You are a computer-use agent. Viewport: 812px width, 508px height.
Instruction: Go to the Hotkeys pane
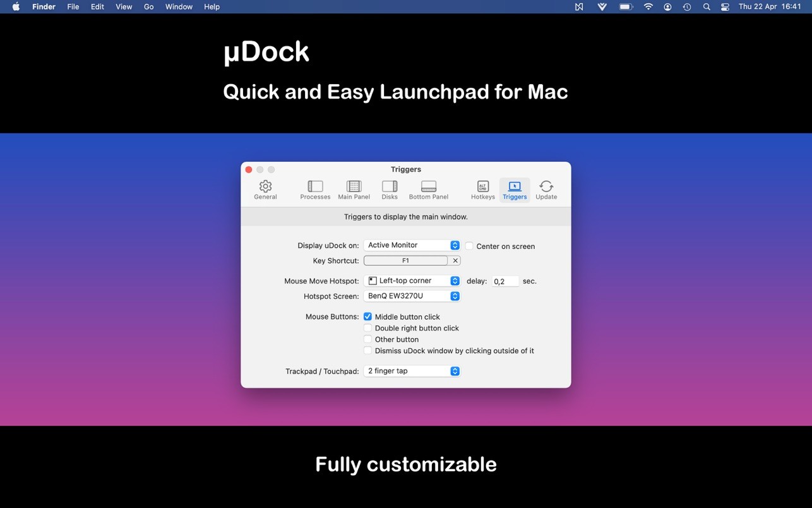click(x=482, y=190)
